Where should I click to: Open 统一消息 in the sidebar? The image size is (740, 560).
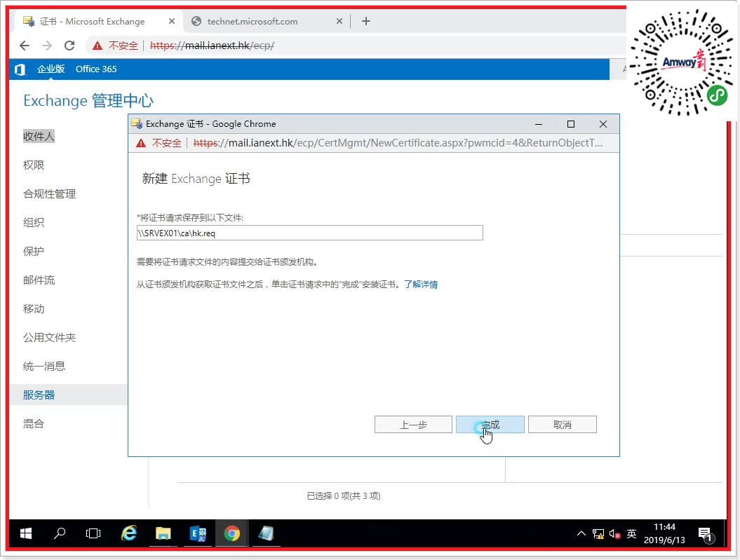pyautogui.click(x=44, y=367)
